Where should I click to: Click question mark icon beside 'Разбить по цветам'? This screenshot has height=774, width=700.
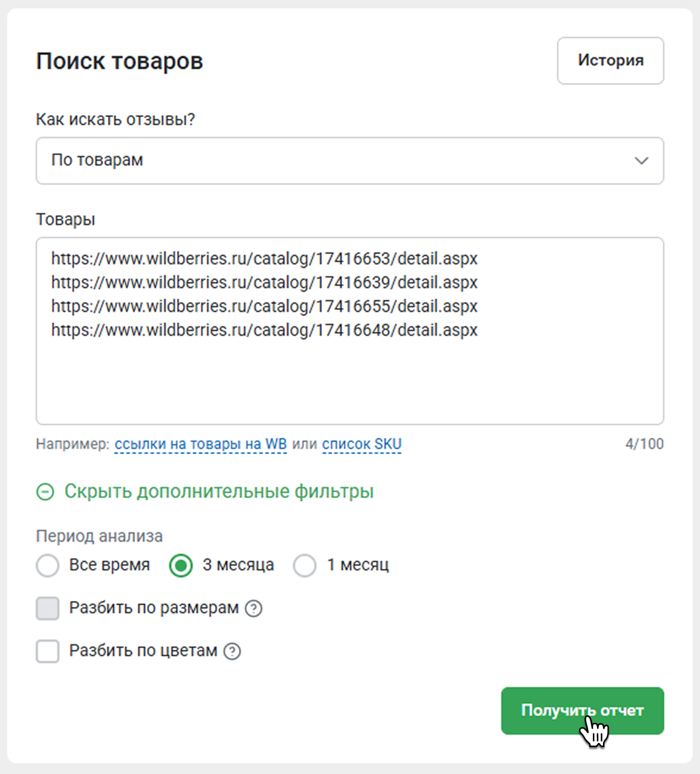[x=232, y=651]
